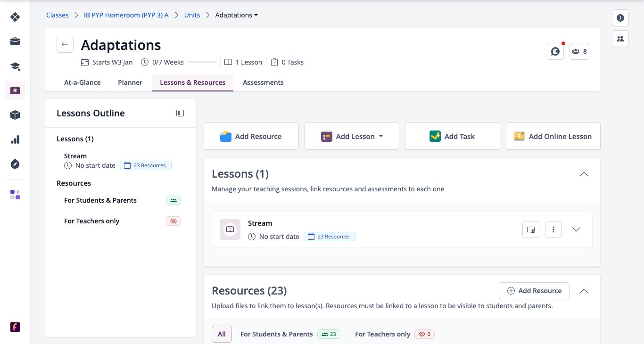Viewport: 644px width, 344px height.
Task: Click the 0 Tasks count in the header
Action: coord(287,62)
